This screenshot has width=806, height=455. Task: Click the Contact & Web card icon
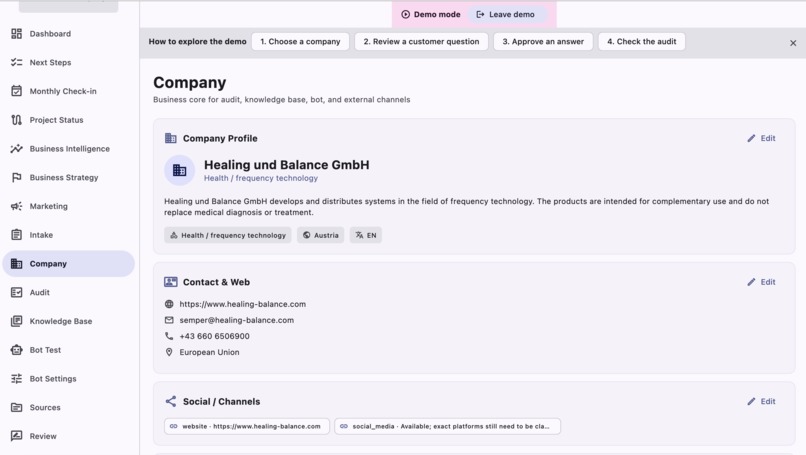pyautogui.click(x=171, y=282)
